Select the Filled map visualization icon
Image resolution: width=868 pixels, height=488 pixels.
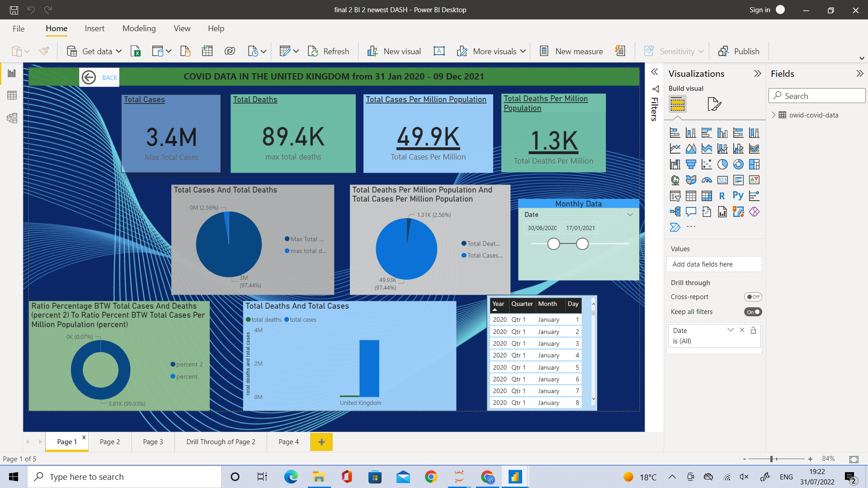691,180
